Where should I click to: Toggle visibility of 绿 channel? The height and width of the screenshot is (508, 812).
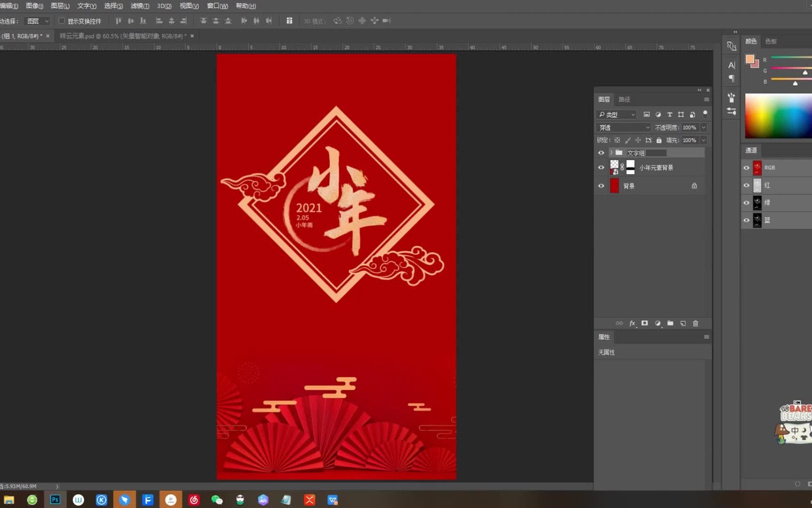pyautogui.click(x=746, y=203)
